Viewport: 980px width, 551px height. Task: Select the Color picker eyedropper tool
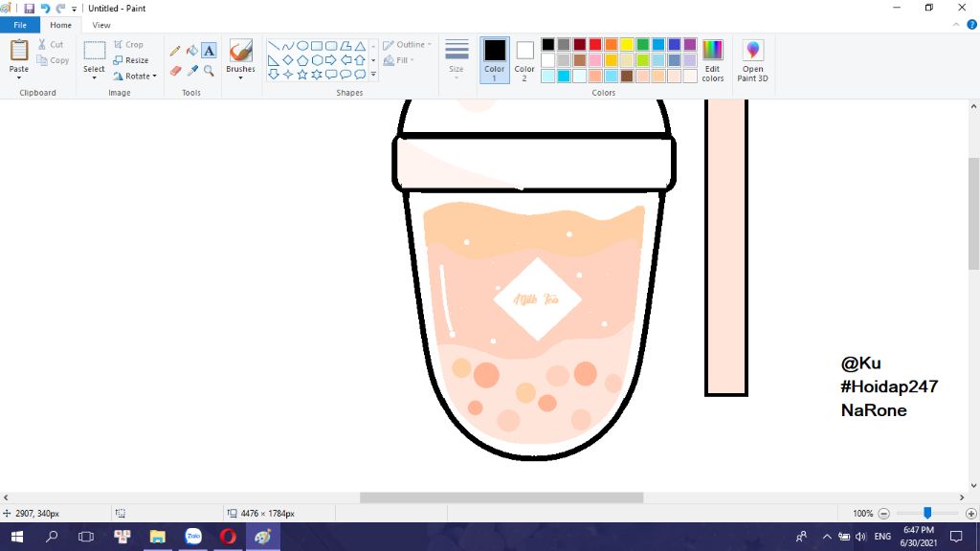click(191, 71)
